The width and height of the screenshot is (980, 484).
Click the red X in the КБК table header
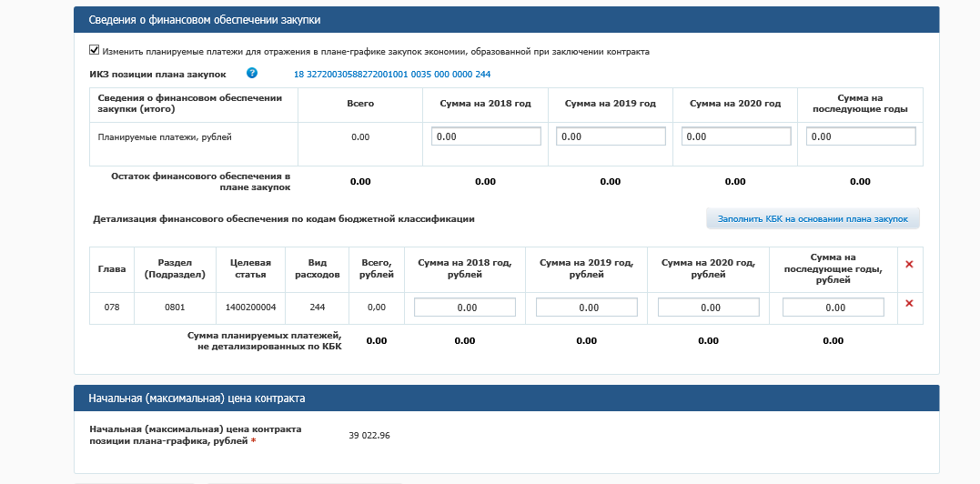[909, 264]
